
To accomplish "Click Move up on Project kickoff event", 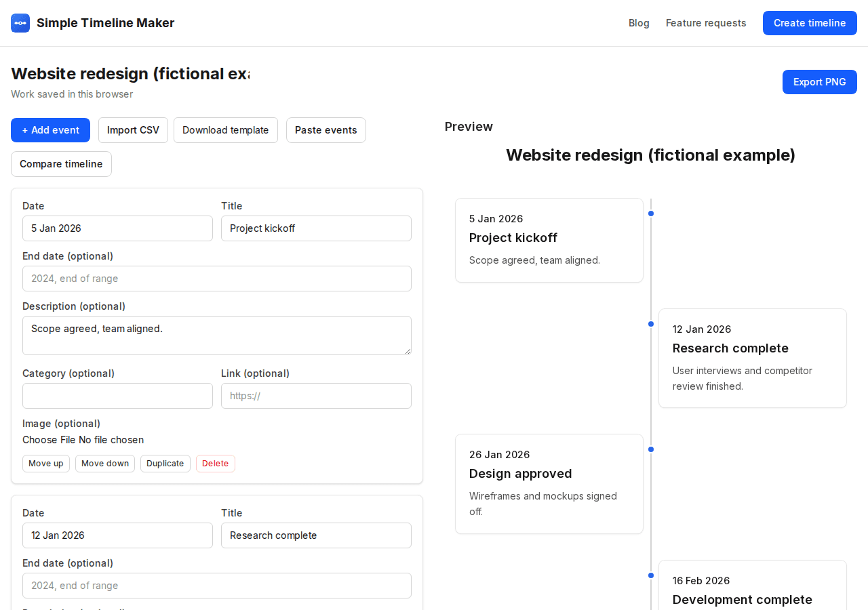I will click(x=46, y=464).
